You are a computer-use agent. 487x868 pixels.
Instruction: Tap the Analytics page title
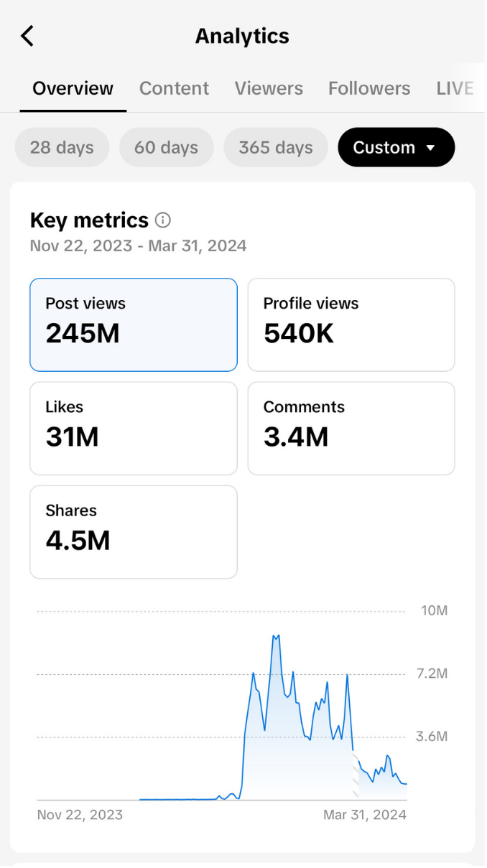click(x=242, y=36)
